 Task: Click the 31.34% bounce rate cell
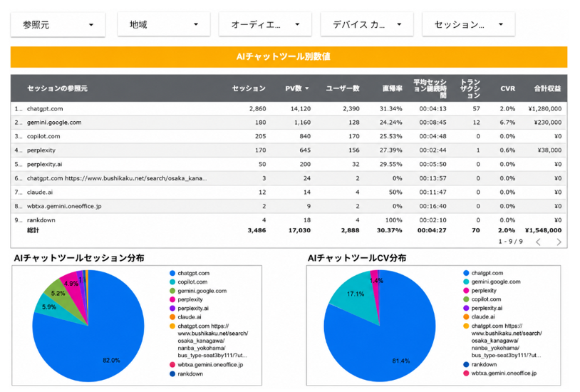(x=390, y=109)
